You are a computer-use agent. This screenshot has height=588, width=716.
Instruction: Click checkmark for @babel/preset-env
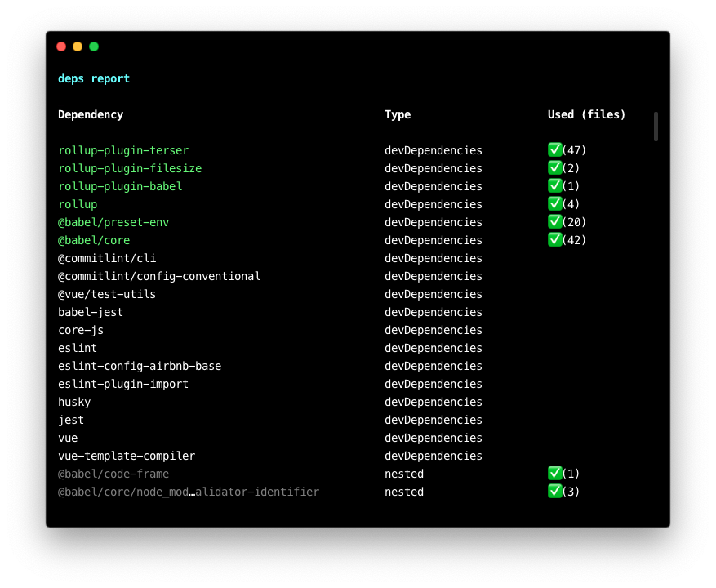(555, 221)
